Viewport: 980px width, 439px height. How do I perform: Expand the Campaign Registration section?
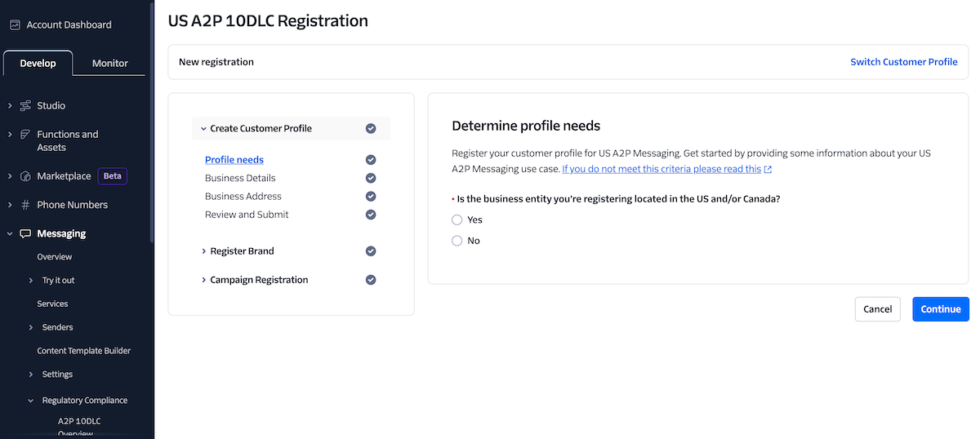(204, 280)
